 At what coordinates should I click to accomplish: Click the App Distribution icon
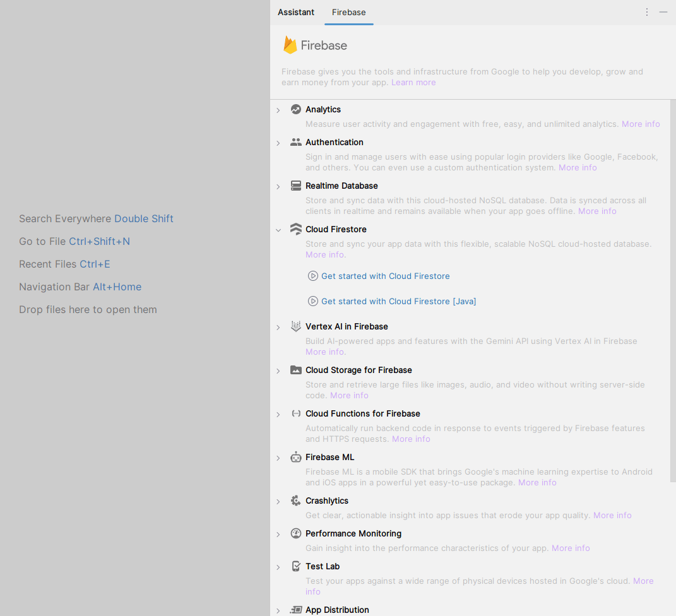(296, 610)
